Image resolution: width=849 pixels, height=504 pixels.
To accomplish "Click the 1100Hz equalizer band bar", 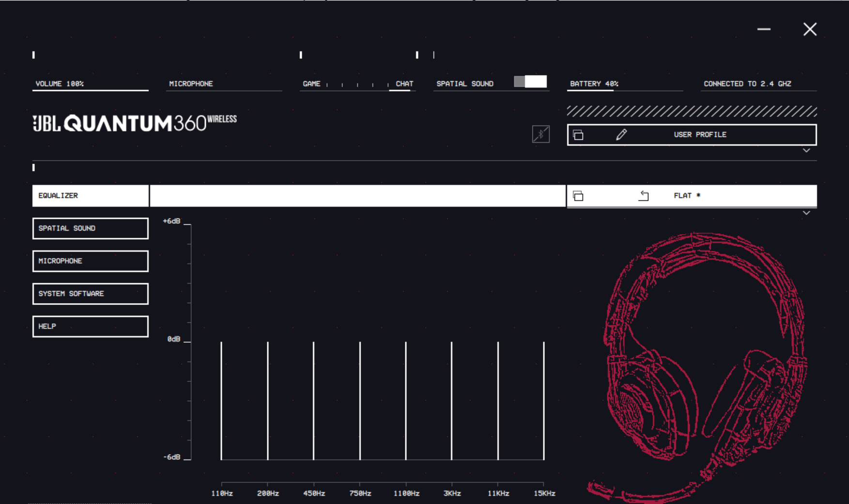I will (x=406, y=401).
